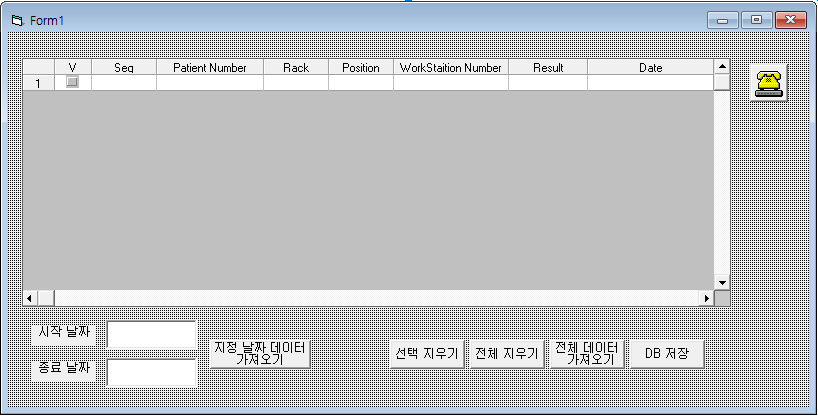Click the Date cell in row 1
This screenshot has width=818, height=416.
[x=651, y=83]
